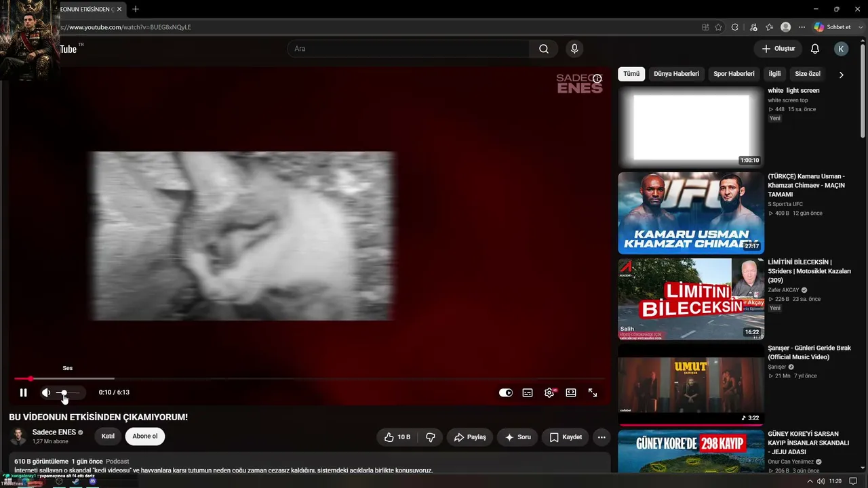Save the video with Kaydet
The height and width of the screenshot is (488, 868).
pyautogui.click(x=566, y=437)
